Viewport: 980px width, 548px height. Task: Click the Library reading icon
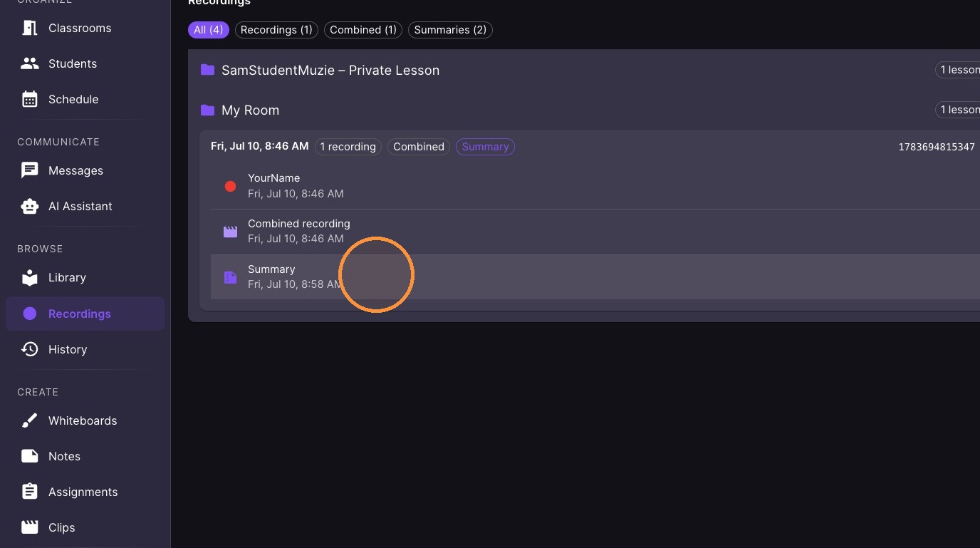point(29,277)
